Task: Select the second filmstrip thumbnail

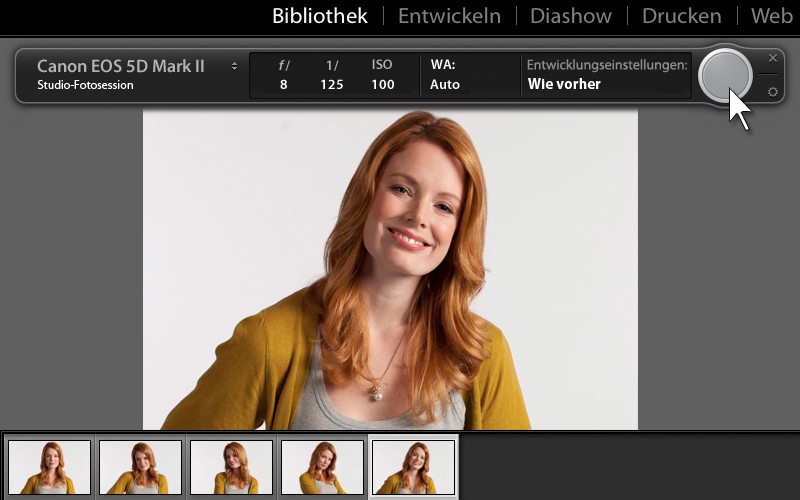Action: pyautogui.click(x=141, y=467)
